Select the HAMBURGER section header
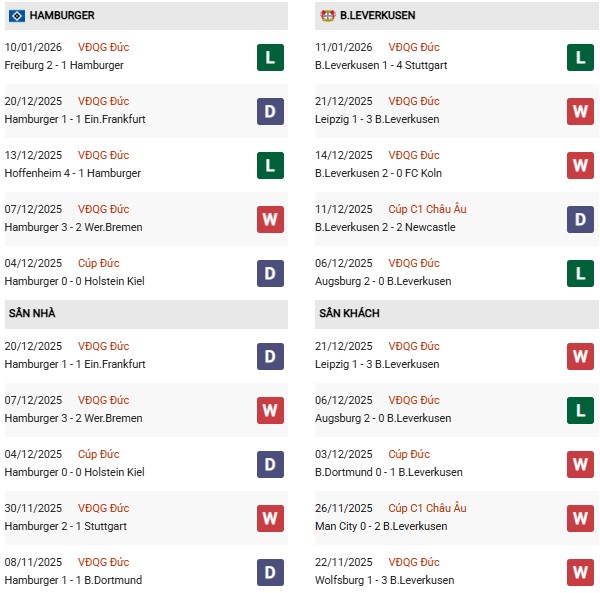The image size is (600, 593). (x=62, y=16)
